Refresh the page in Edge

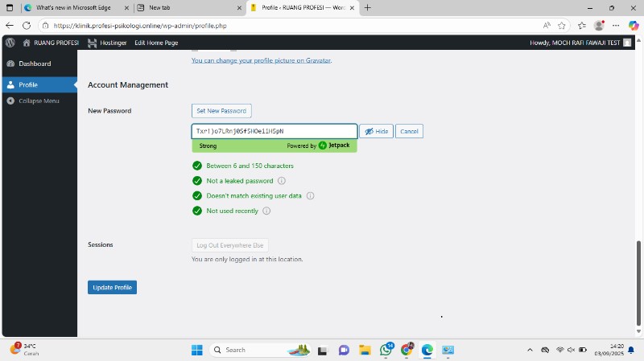[27, 25]
